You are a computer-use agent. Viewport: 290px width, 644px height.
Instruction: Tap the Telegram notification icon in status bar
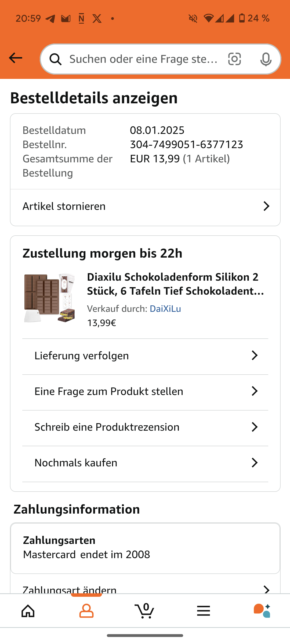click(x=50, y=19)
